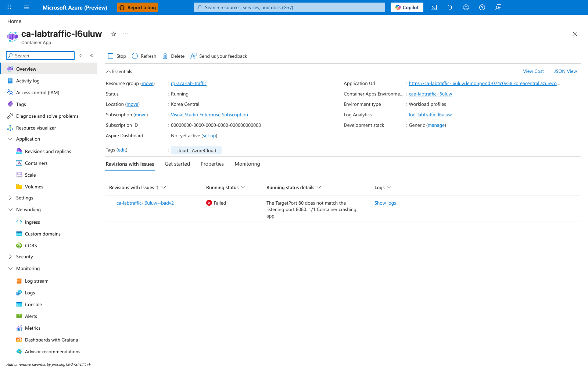The height and width of the screenshot is (368, 588).
Task: Click Show logs for the failed revision
Action: tap(385, 203)
